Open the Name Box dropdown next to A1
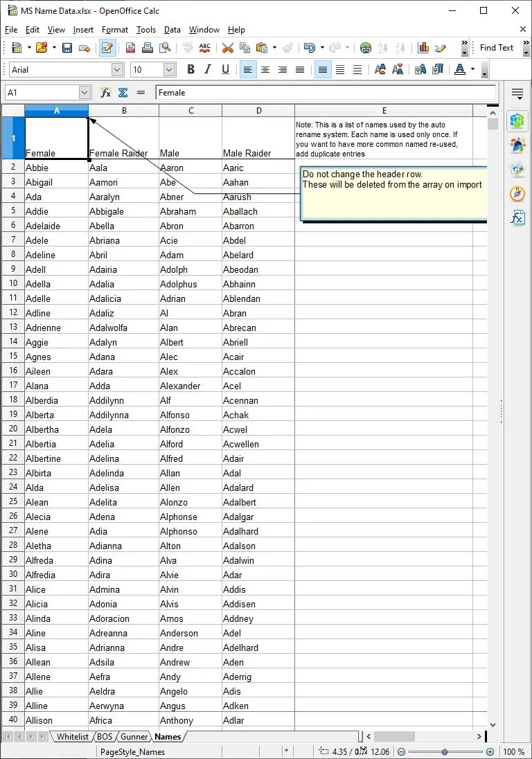The height and width of the screenshot is (759, 532). pyautogui.click(x=85, y=92)
